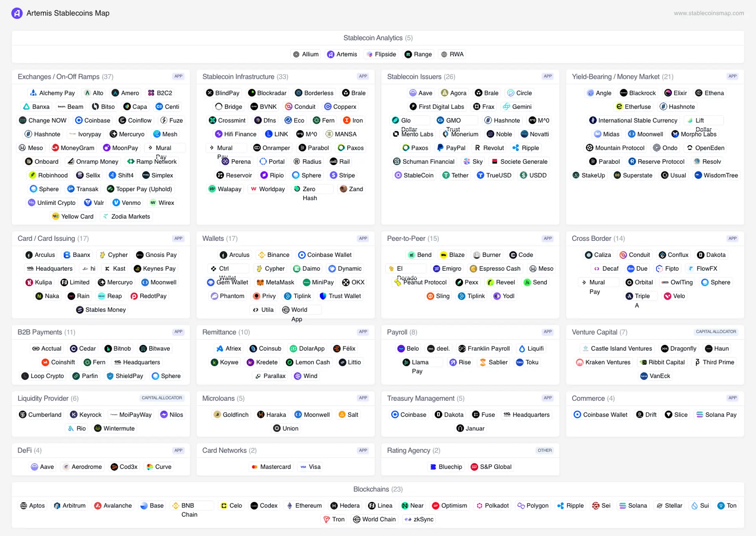Open the www.stablecoinsmap.com link
The height and width of the screenshot is (536, 756).
[x=709, y=13]
